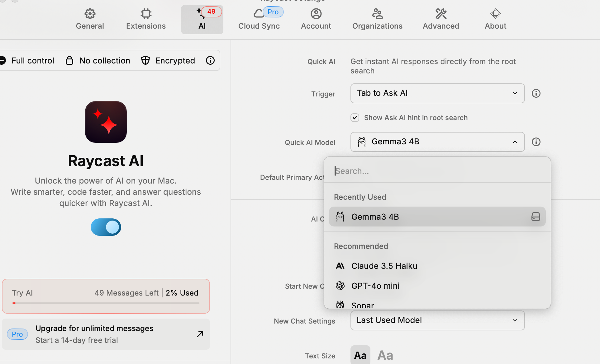Toggle Show Ask AI hint checkbox
This screenshot has width=600, height=364.
355,118
